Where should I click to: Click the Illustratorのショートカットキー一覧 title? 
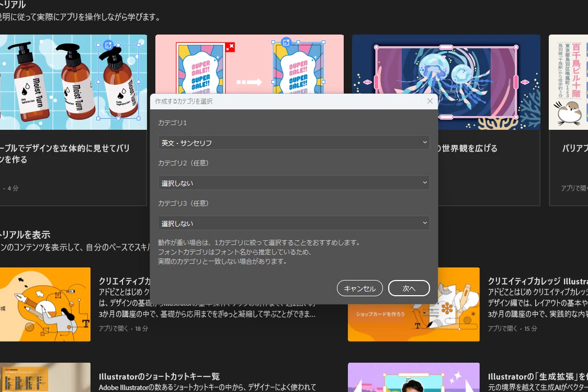160,376
